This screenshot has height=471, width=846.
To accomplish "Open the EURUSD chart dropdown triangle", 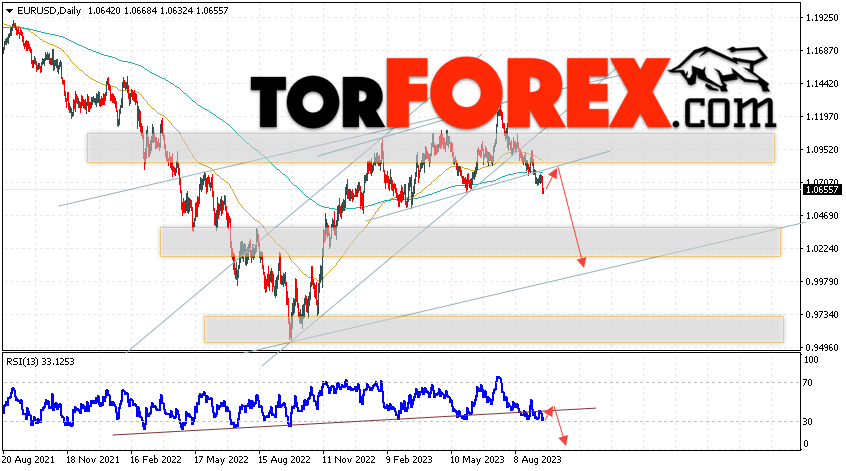I will (9, 11).
